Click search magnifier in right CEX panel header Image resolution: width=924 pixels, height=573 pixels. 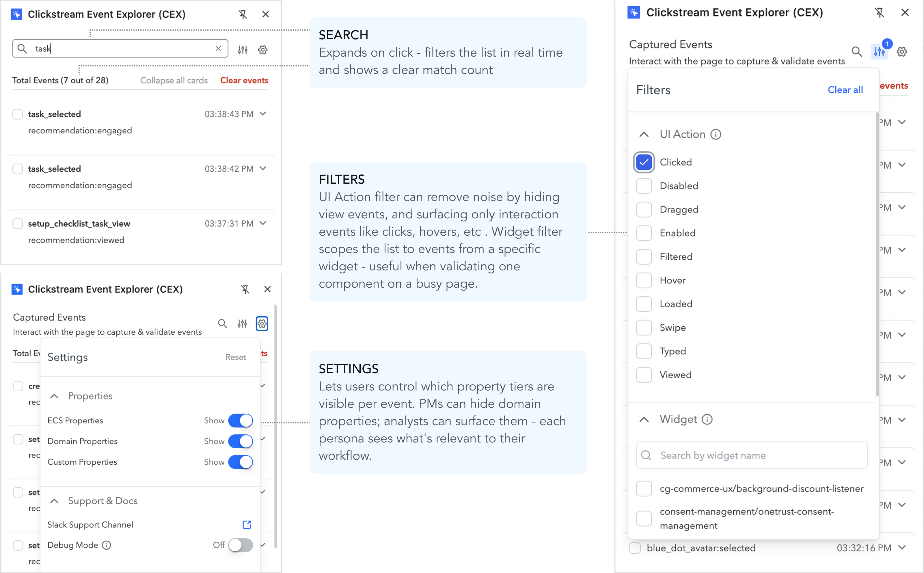click(857, 51)
